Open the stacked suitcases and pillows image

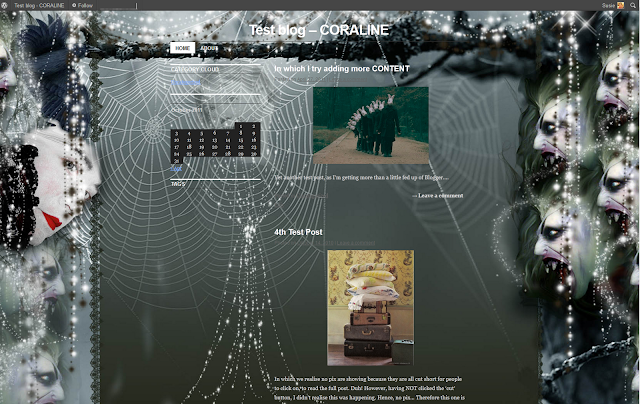pyautogui.click(x=370, y=308)
